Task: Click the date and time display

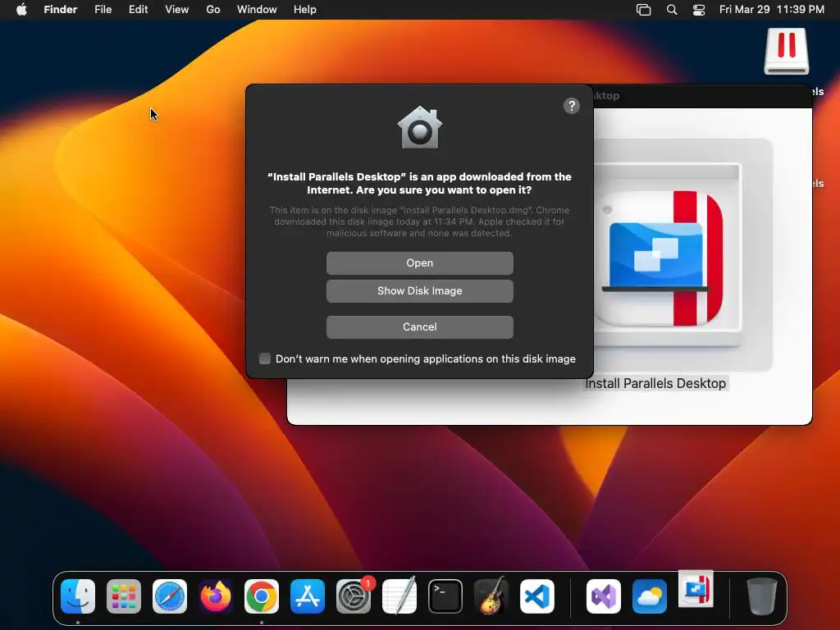Action: click(x=771, y=10)
